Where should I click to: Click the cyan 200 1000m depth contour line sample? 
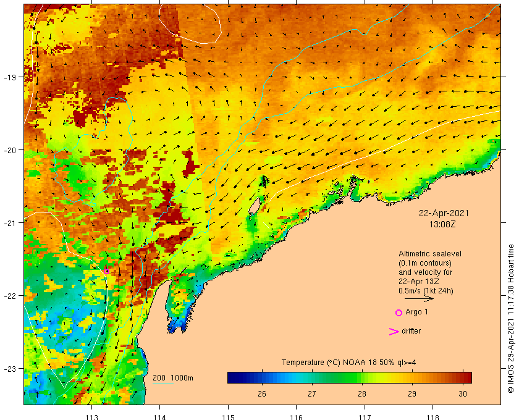[x=163, y=384]
